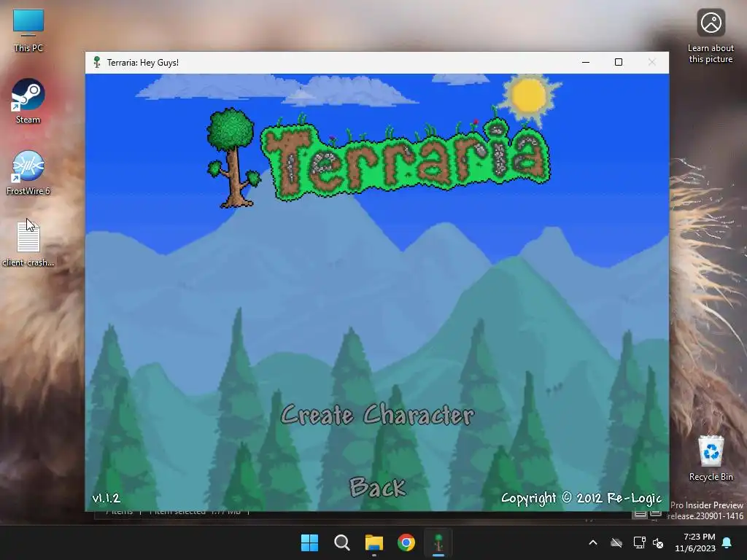This screenshot has width=747, height=560.
Task: Launch Google Chrome from the taskbar
Action: pyautogui.click(x=406, y=542)
